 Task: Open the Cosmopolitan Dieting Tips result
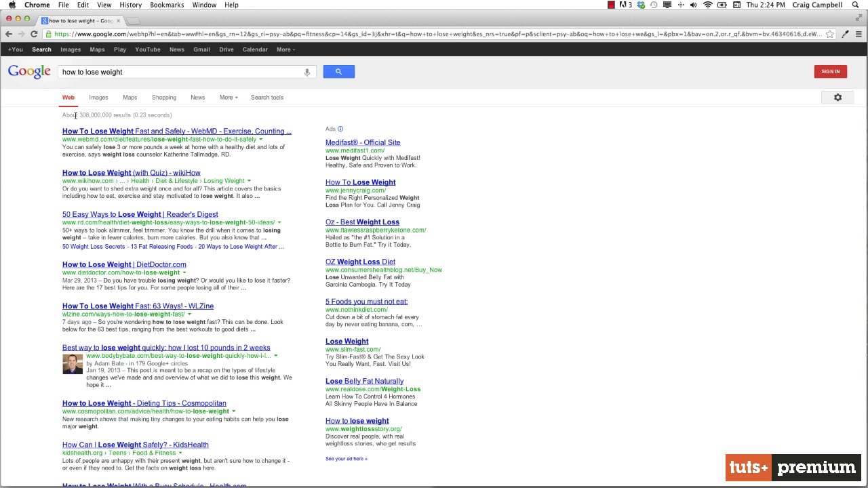pos(144,403)
